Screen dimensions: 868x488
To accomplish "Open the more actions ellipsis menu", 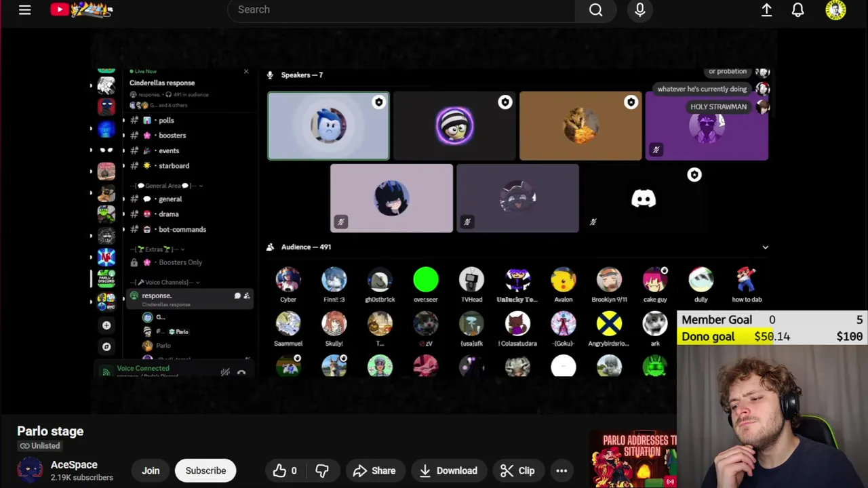I will click(561, 470).
